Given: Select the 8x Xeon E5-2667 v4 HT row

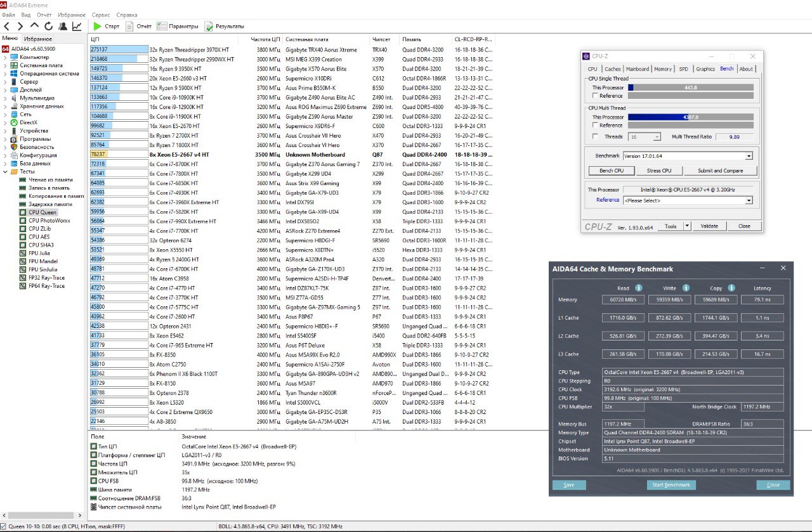Looking at the screenshot, I should coord(292,155).
